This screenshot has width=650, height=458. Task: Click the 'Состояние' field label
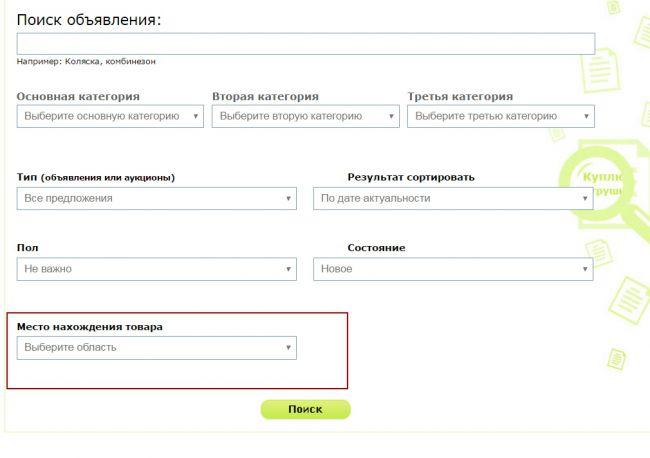376,247
